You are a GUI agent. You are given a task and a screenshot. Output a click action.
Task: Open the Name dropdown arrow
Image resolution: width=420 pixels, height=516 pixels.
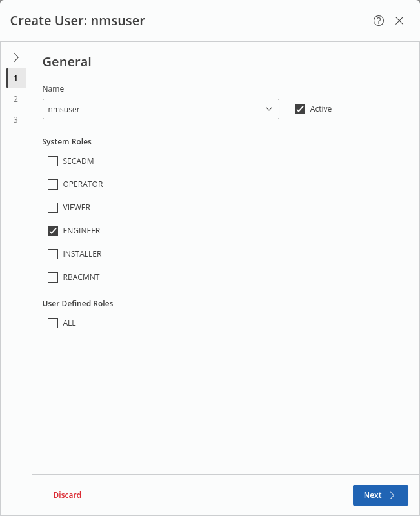coord(269,109)
